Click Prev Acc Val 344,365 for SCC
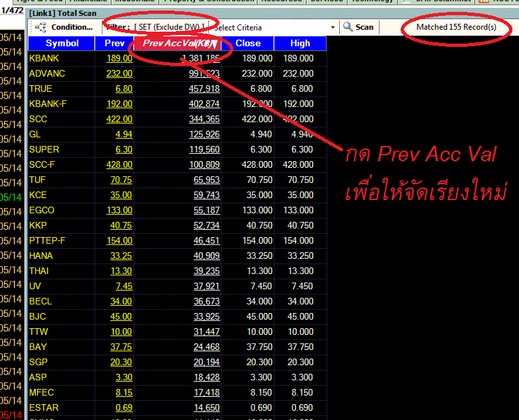Screen dimensions: 519x420 pyautogui.click(x=204, y=120)
